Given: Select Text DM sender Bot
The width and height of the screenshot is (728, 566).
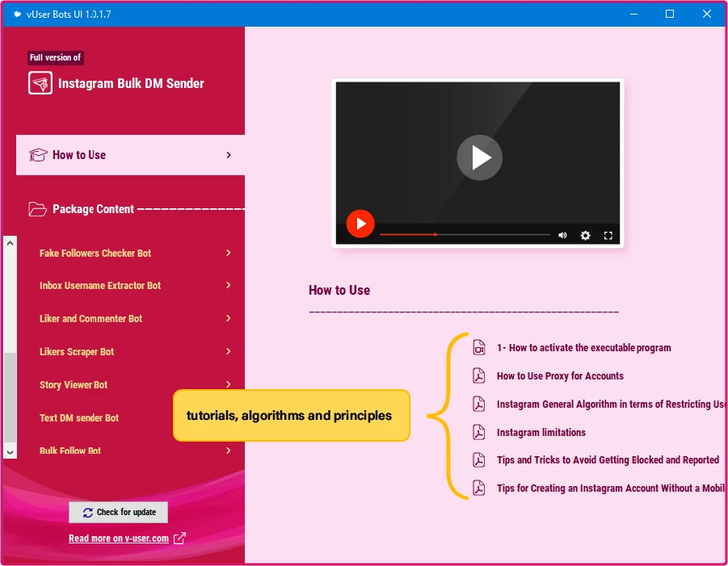Looking at the screenshot, I should [x=79, y=418].
